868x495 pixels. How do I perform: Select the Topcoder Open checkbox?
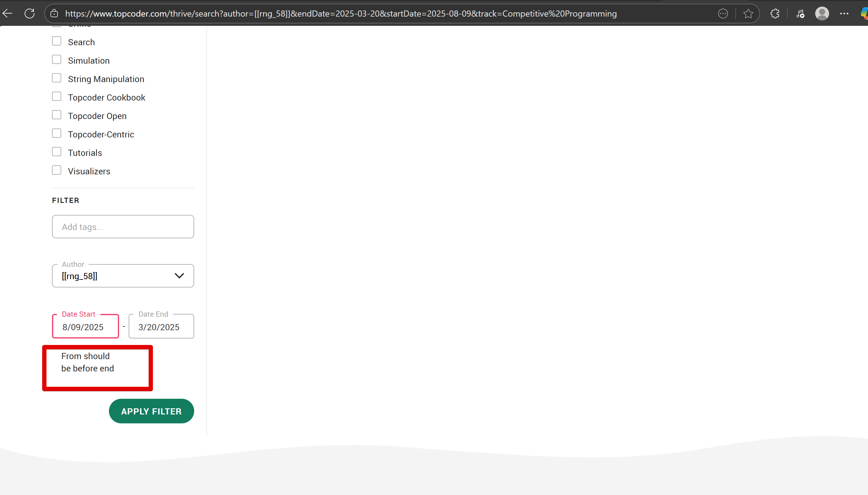pyautogui.click(x=56, y=115)
